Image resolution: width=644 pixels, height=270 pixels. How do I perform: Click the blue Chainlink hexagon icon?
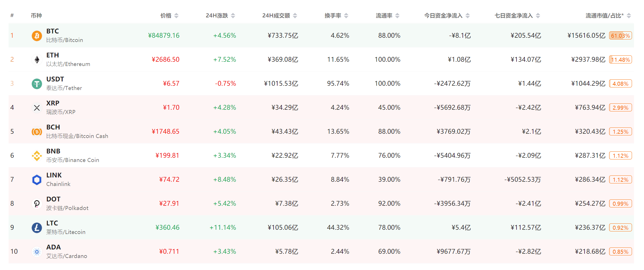(x=37, y=180)
